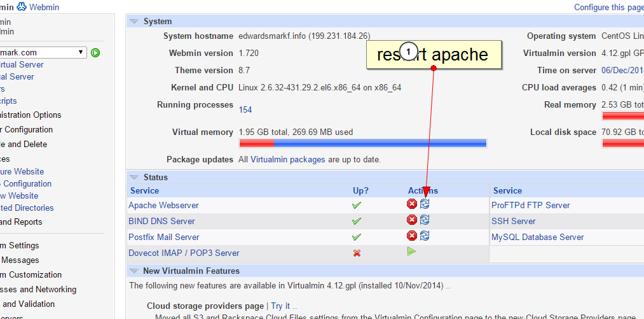Restart the Apache Webserver service
Image resolution: width=644 pixels, height=319 pixels.
tap(425, 204)
